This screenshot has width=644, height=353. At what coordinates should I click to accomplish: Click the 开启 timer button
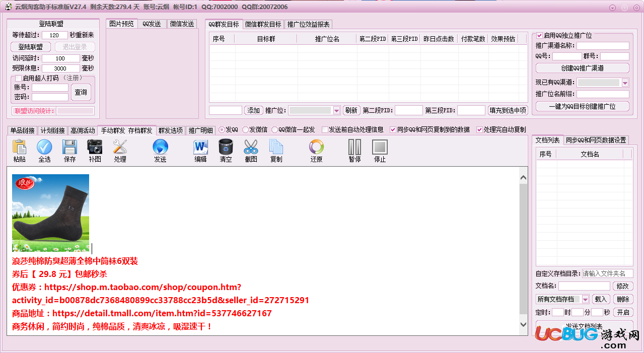[x=623, y=312]
